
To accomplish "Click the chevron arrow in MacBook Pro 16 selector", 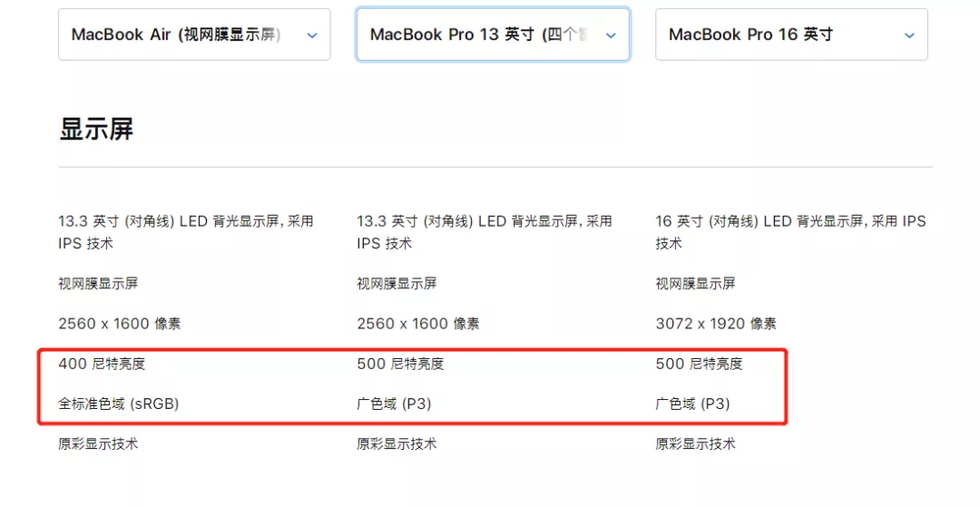I will (x=909, y=35).
